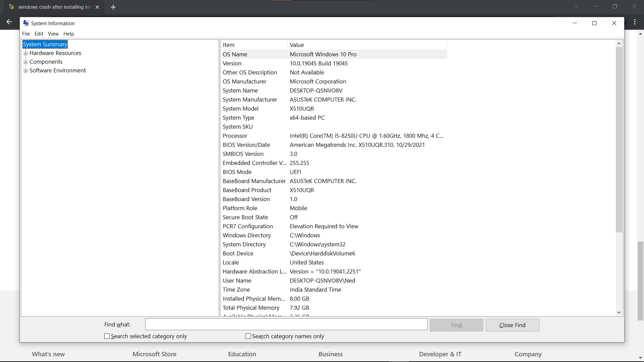Open a new browser tab with plus icon

[x=113, y=7]
